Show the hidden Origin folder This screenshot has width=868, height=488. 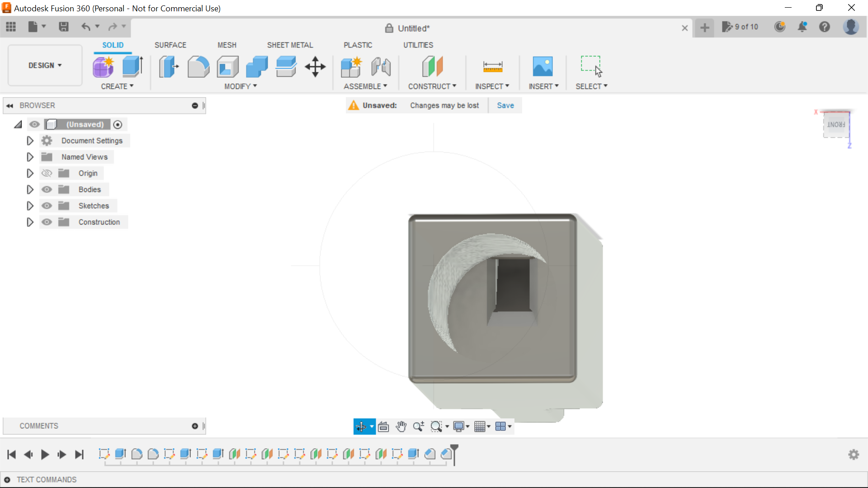coord(47,173)
